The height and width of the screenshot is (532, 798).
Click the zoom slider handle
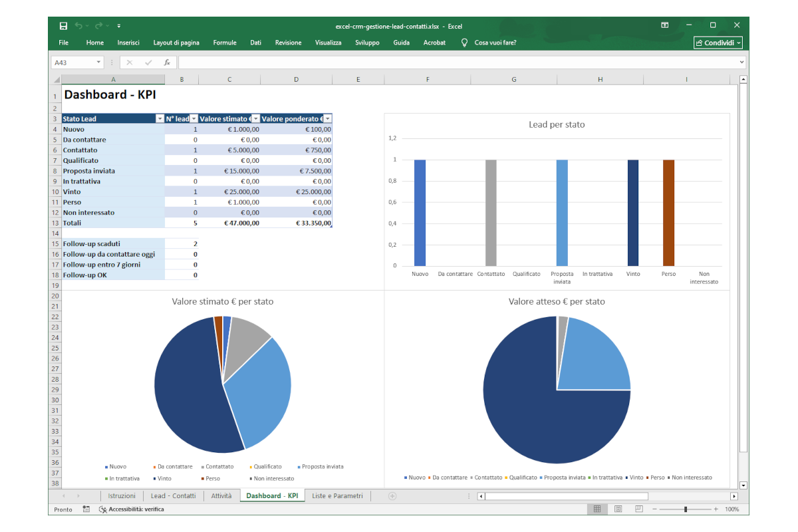coord(686,509)
